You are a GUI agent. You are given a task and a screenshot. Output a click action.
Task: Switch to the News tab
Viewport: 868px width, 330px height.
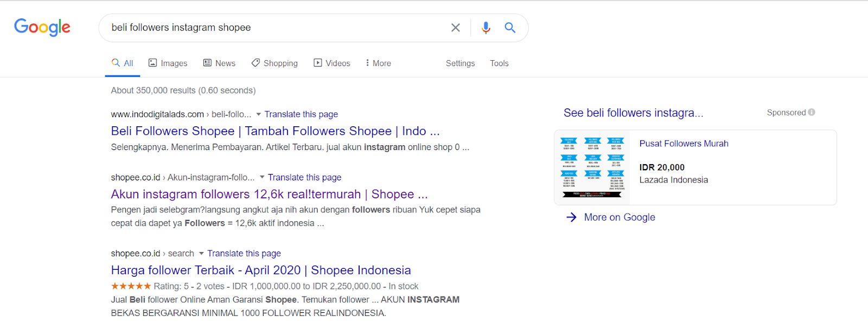[x=219, y=63]
